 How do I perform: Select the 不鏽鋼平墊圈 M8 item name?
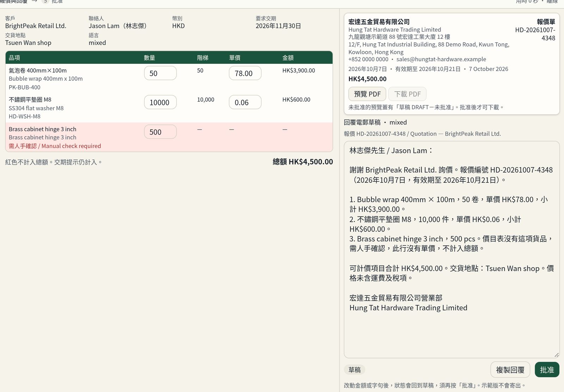click(x=30, y=100)
